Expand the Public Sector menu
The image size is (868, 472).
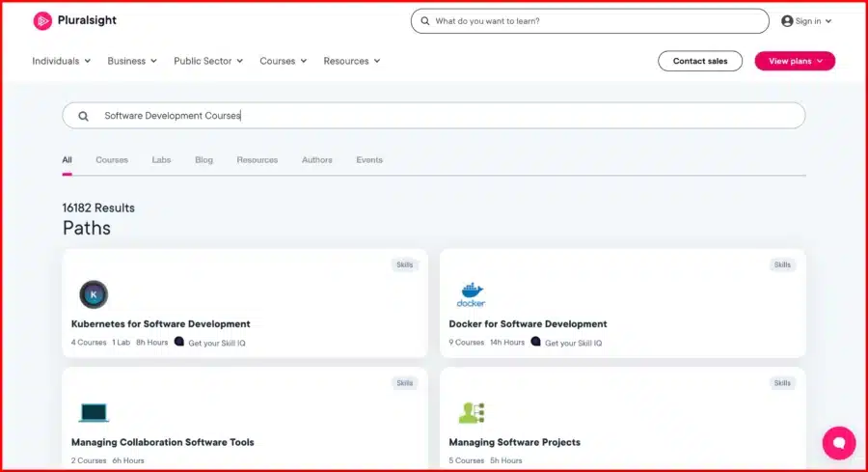click(208, 61)
